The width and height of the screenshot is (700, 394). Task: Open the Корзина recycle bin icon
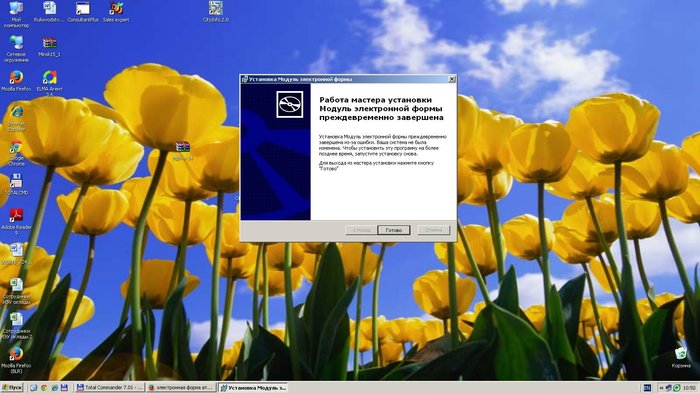(681, 358)
